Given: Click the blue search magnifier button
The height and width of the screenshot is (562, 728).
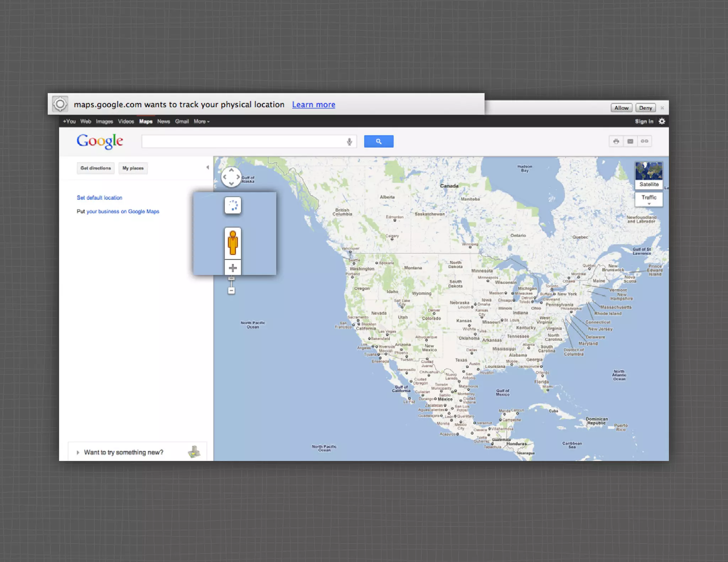Looking at the screenshot, I should (x=379, y=141).
